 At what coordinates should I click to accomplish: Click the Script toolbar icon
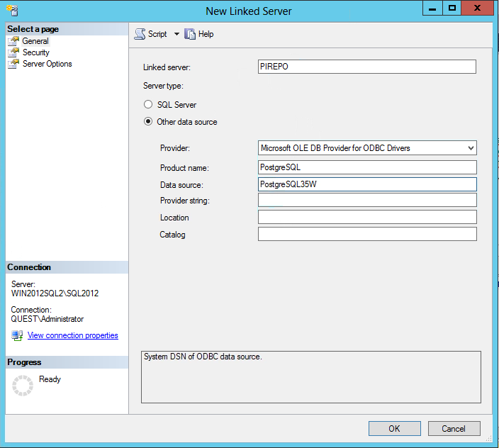[140, 34]
